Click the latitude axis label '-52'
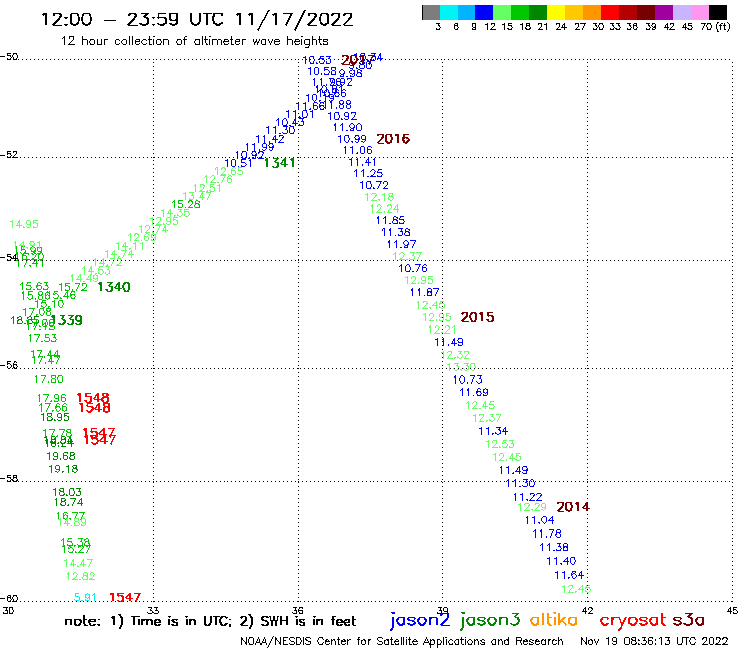 coord(9,154)
